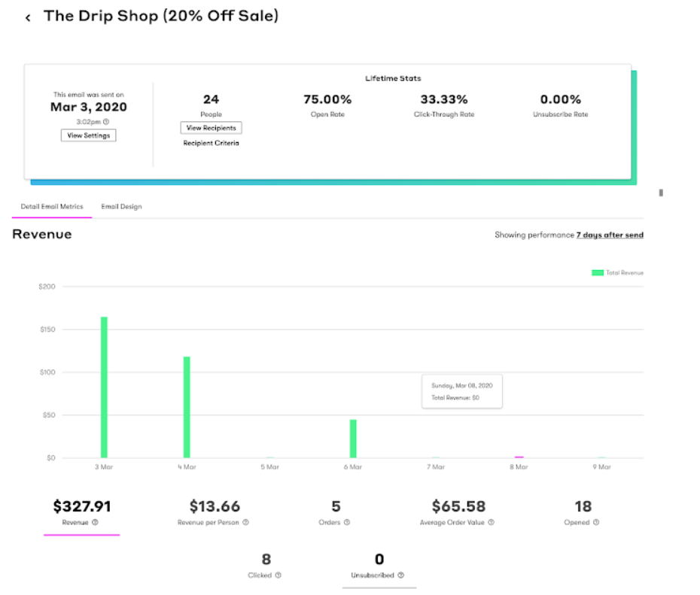
Task: Click the $200 y-axis label
Action: pyautogui.click(x=47, y=287)
